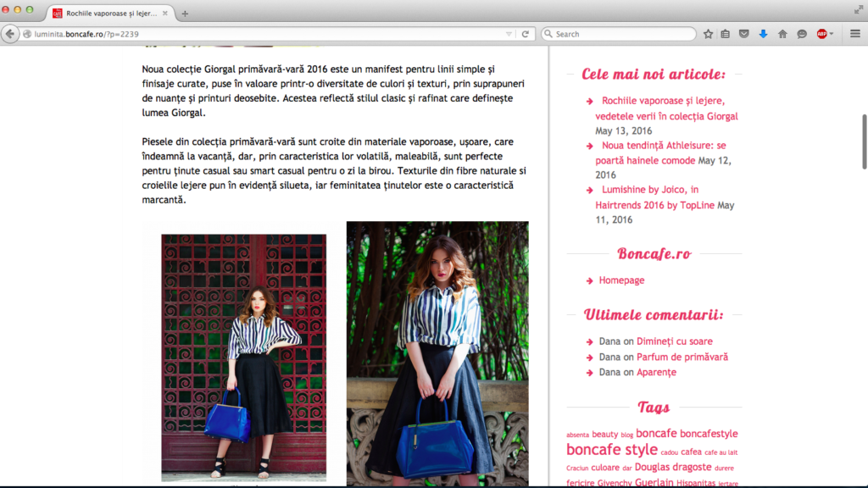The image size is (868, 488).
Task: Click the Adblock Plus icon
Action: (821, 34)
